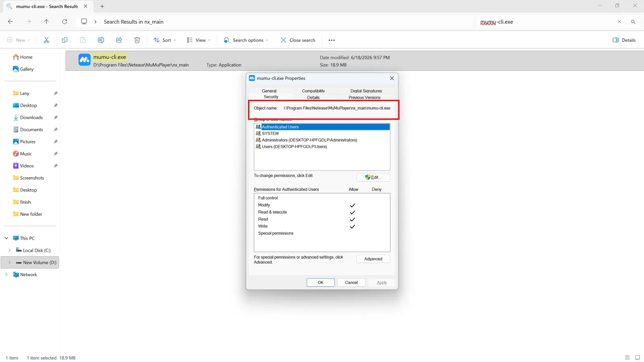
Task: Collapse the This PC tree node
Action: (x=6, y=238)
